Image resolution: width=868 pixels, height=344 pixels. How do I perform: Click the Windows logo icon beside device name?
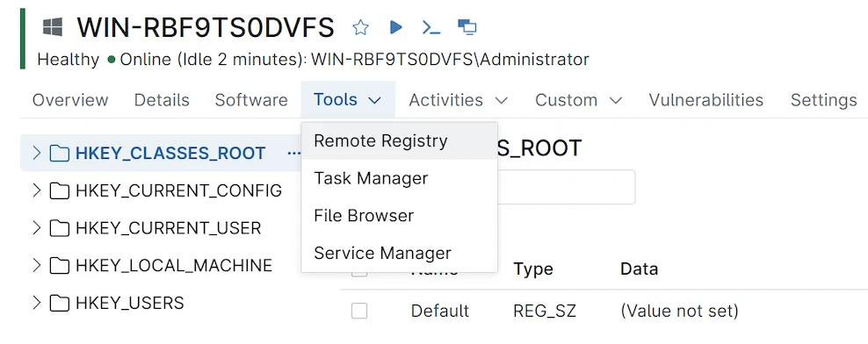53,27
